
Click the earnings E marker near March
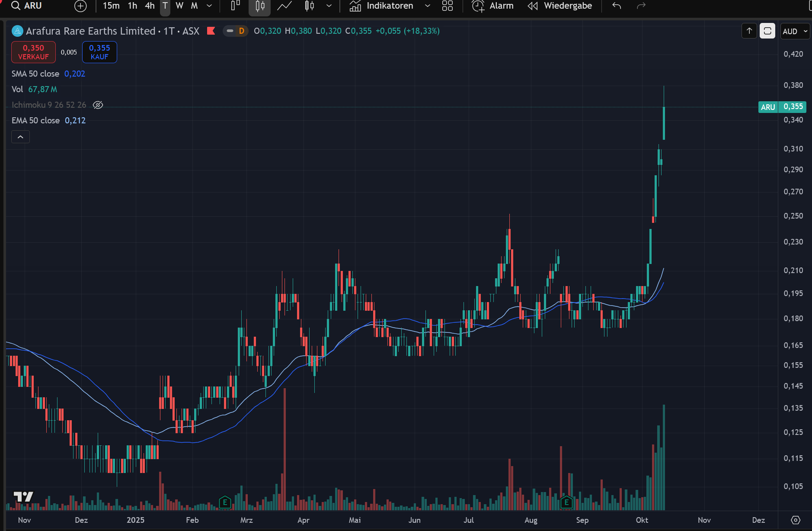click(224, 502)
